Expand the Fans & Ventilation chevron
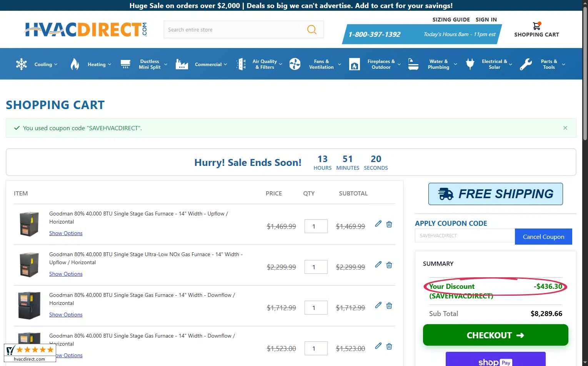Image resolution: width=588 pixels, height=366 pixels. point(339,65)
